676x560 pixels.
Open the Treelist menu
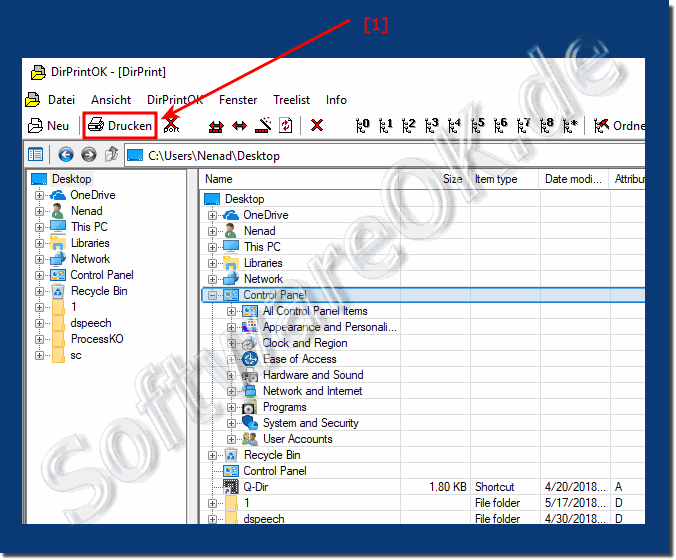tap(291, 100)
